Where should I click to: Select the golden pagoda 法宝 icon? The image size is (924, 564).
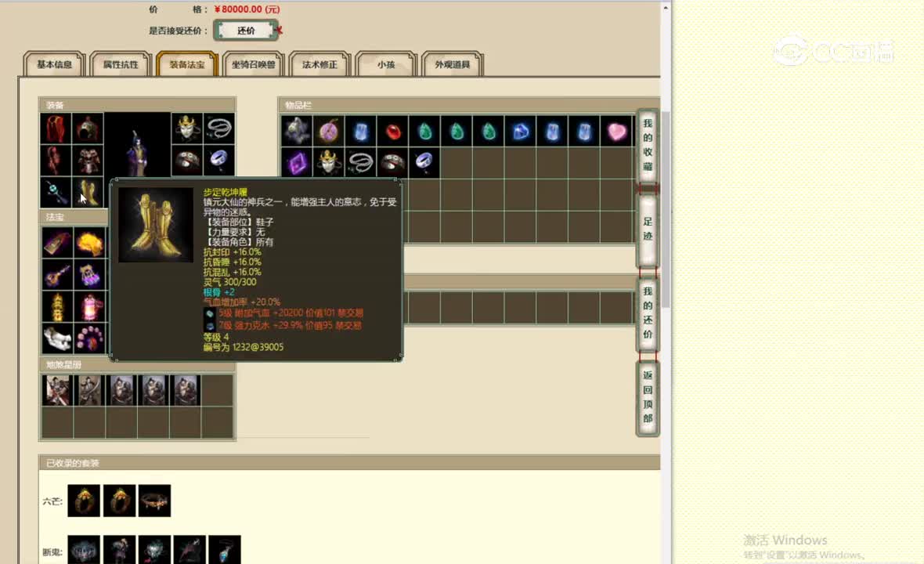(x=57, y=306)
